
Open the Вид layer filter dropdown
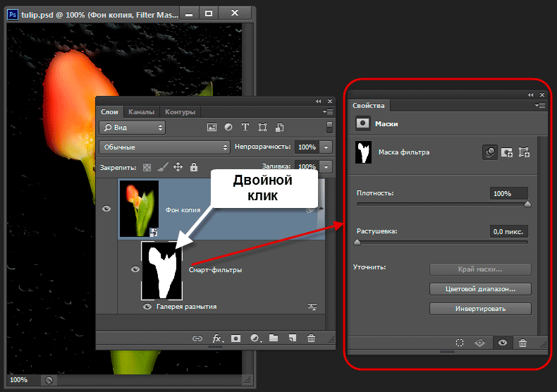pos(132,128)
